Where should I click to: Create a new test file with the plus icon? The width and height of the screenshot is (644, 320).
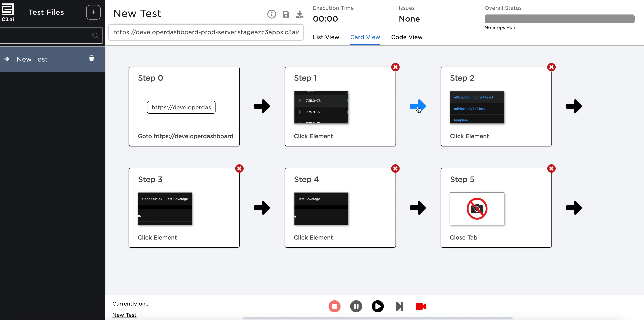click(93, 12)
